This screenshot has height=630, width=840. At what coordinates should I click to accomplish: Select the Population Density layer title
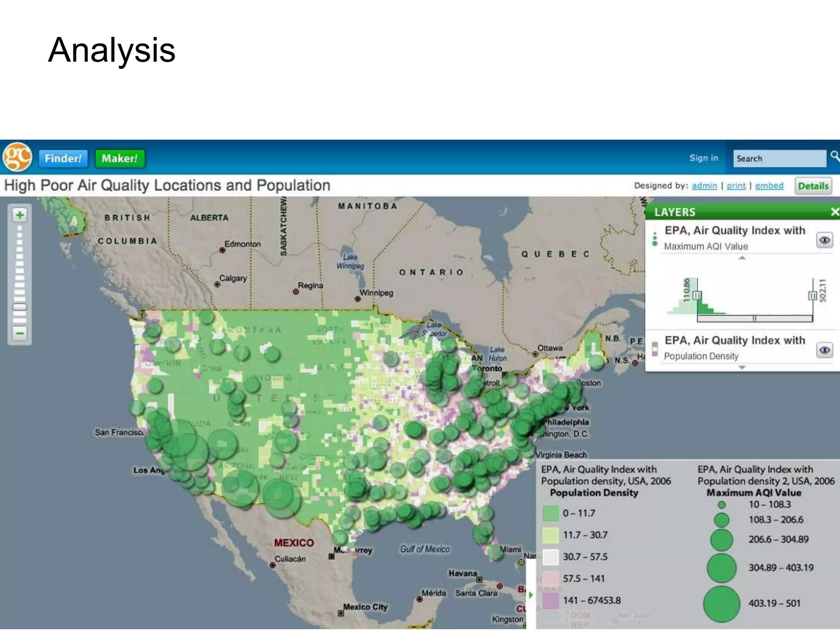coord(735,340)
